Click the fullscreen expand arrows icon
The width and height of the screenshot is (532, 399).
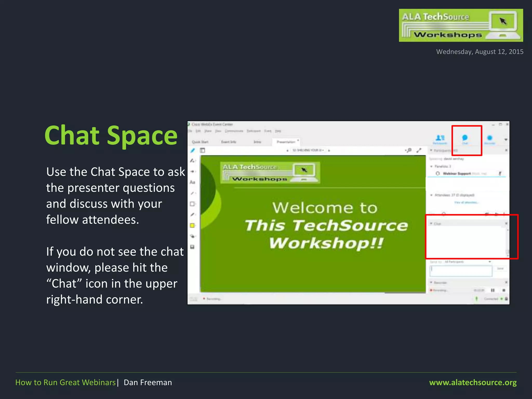click(x=419, y=150)
